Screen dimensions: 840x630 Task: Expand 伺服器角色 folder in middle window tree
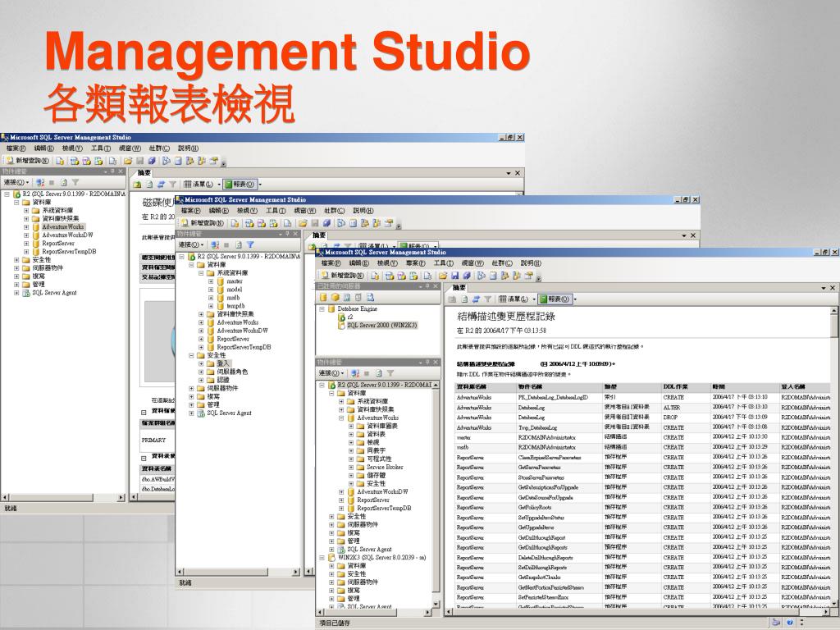tap(201, 372)
